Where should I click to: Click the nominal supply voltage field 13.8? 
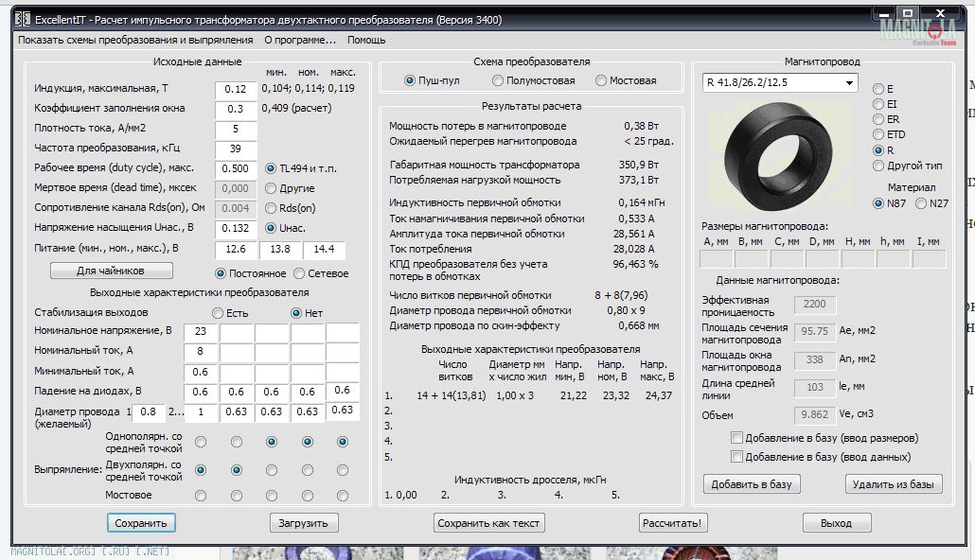click(x=280, y=249)
